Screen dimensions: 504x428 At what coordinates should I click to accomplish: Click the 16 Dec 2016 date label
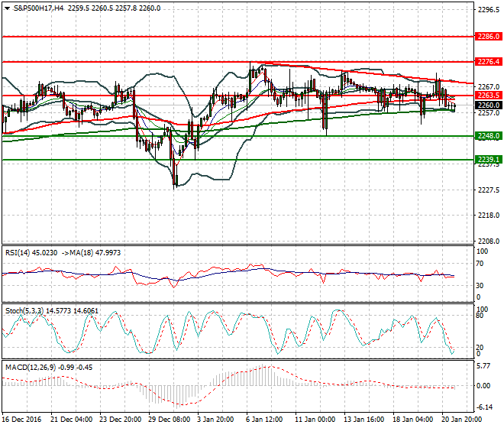point(22,420)
